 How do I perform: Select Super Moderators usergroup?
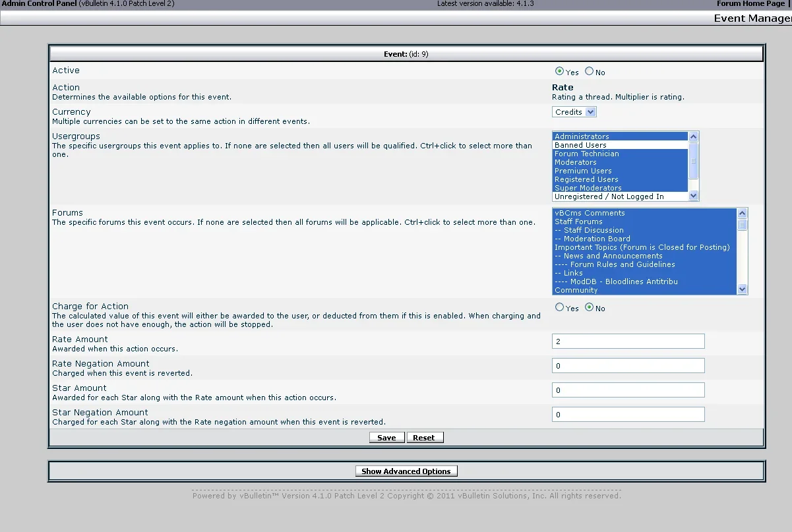(x=620, y=188)
